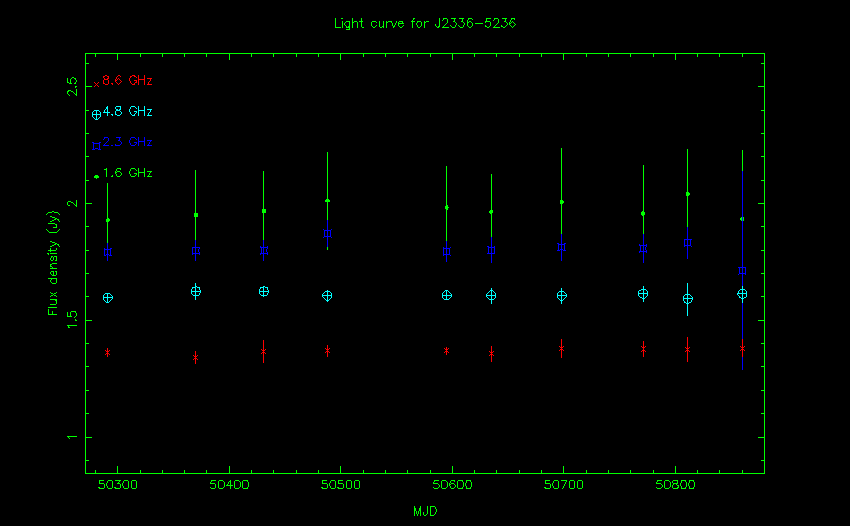
Task: Click the red cross marker beside 8.6 GHz legend
Action: (x=96, y=85)
